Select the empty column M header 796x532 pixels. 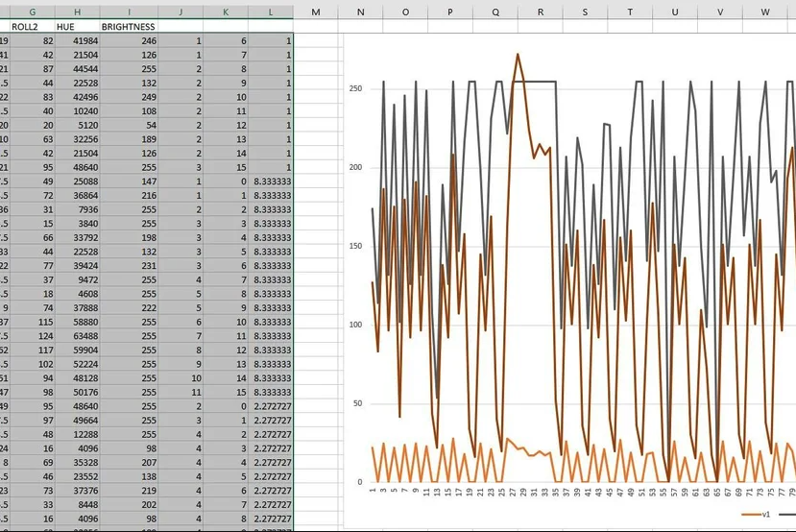click(316, 12)
